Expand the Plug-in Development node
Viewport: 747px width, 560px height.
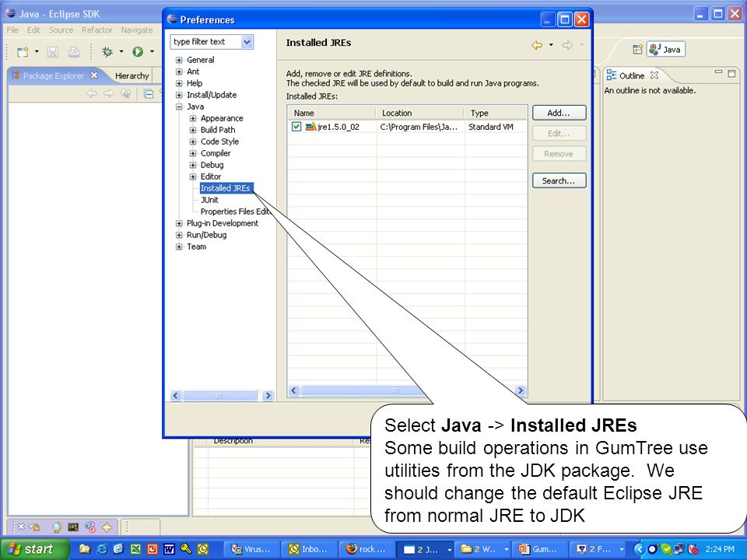[x=179, y=223]
